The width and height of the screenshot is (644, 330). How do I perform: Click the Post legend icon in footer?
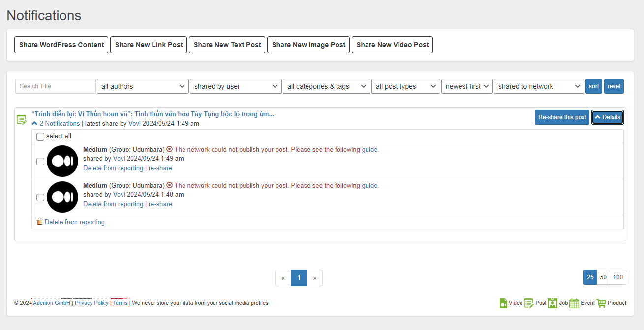pos(529,303)
